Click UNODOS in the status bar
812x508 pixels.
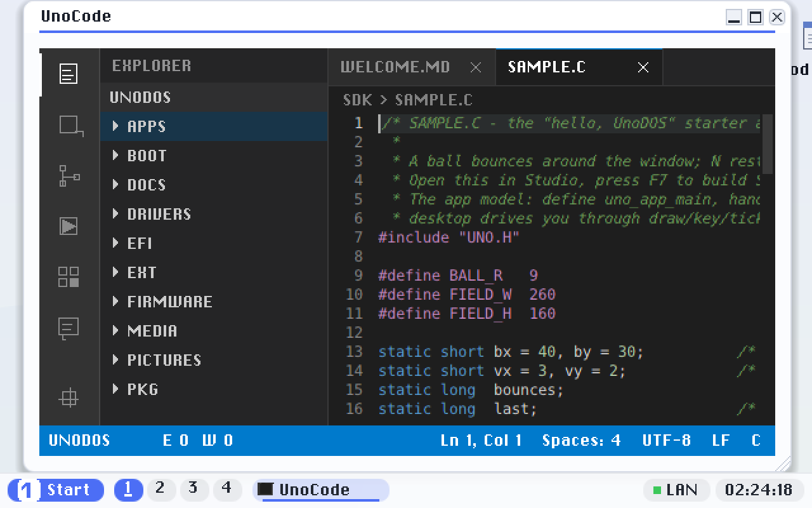[x=79, y=441]
